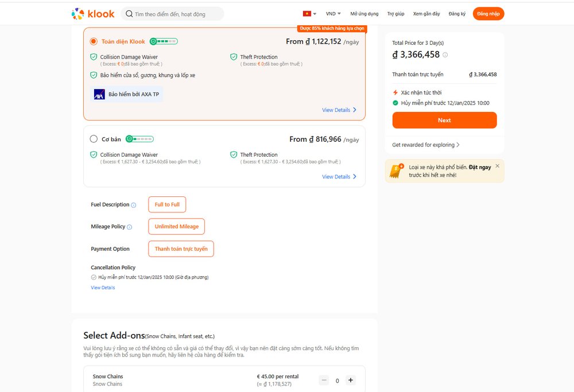Click the info icon beside Mileage Policy
This screenshot has height=392, width=574.
[x=130, y=226]
